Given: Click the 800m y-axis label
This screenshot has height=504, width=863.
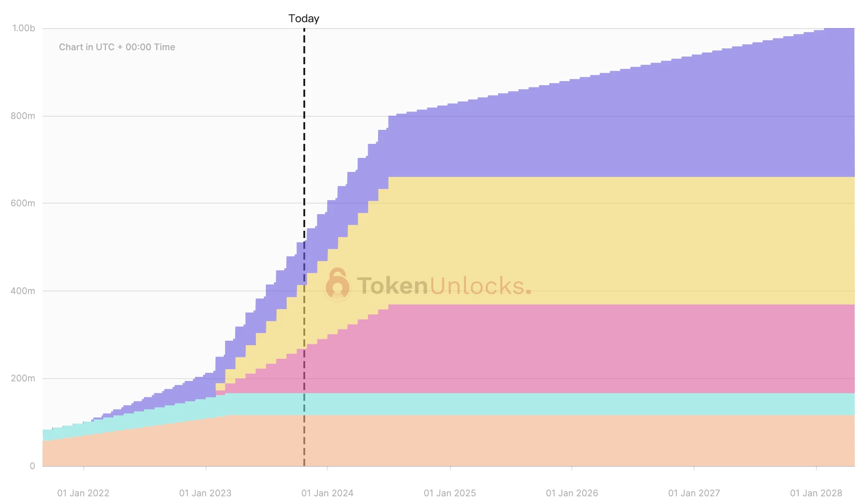Looking at the screenshot, I should pos(23,116).
